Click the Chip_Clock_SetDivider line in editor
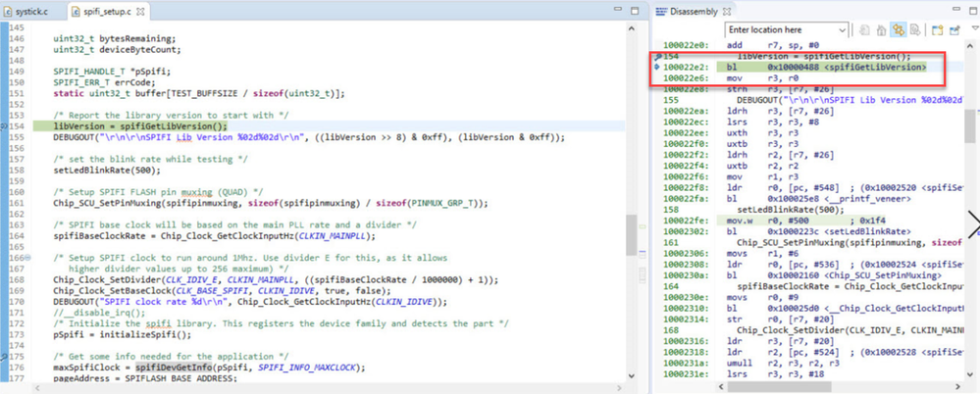 click(x=276, y=279)
